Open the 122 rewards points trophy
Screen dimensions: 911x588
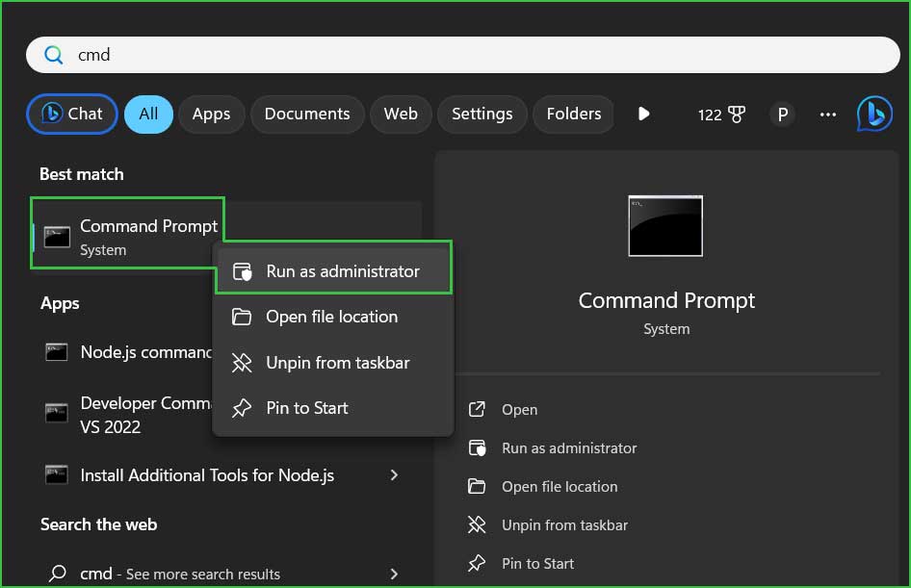(721, 115)
